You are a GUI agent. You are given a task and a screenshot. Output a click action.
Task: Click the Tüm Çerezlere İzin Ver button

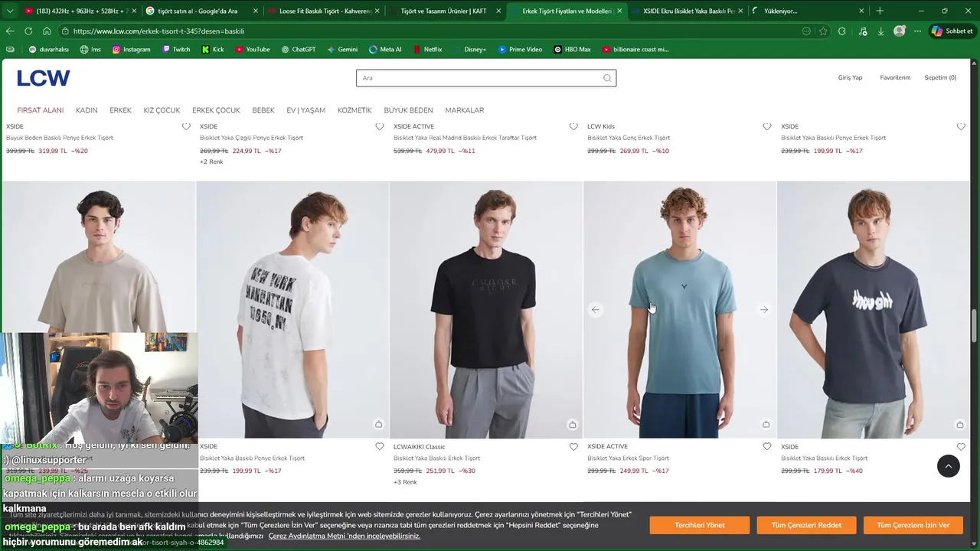913,525
